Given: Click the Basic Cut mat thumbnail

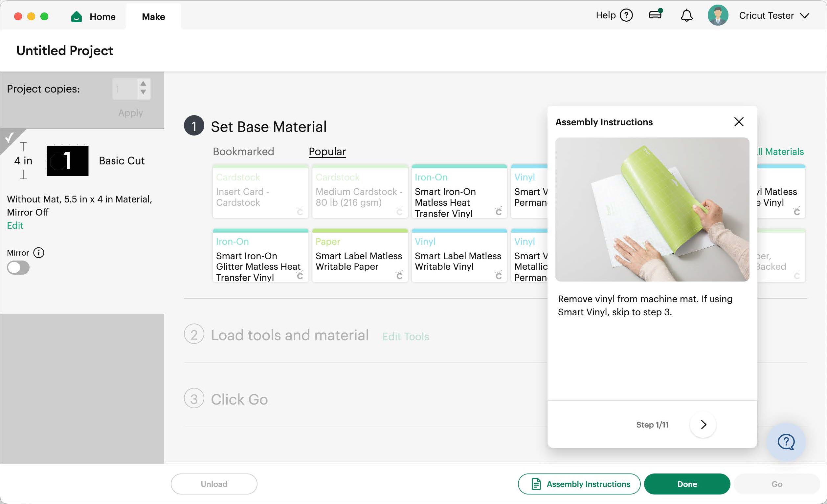Looking at the screenshot, I should tap(67, 161).
